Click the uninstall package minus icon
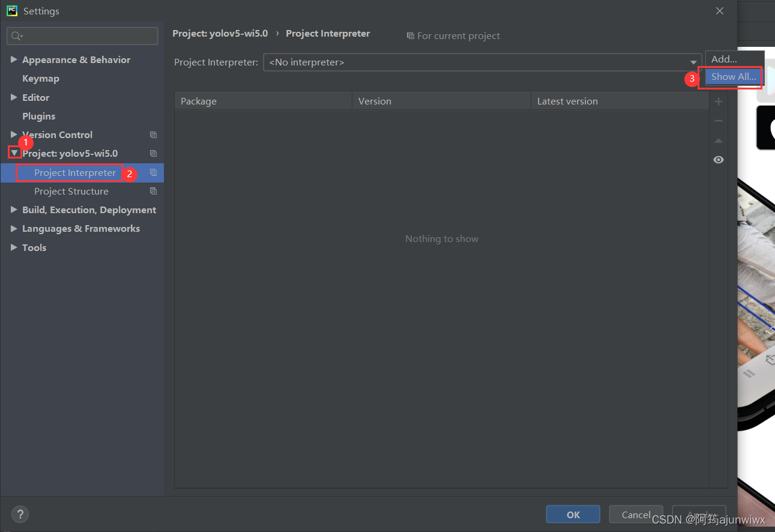This screenshot has width=775, height=532. coord(719,121)
